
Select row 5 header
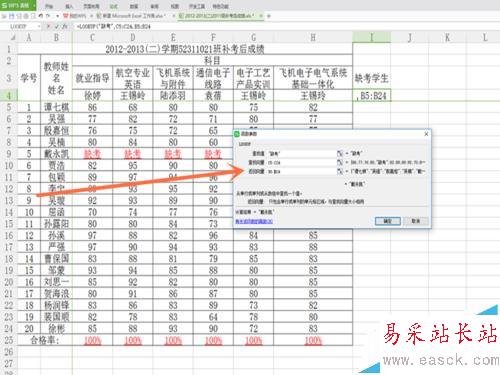tap(8, 107)
